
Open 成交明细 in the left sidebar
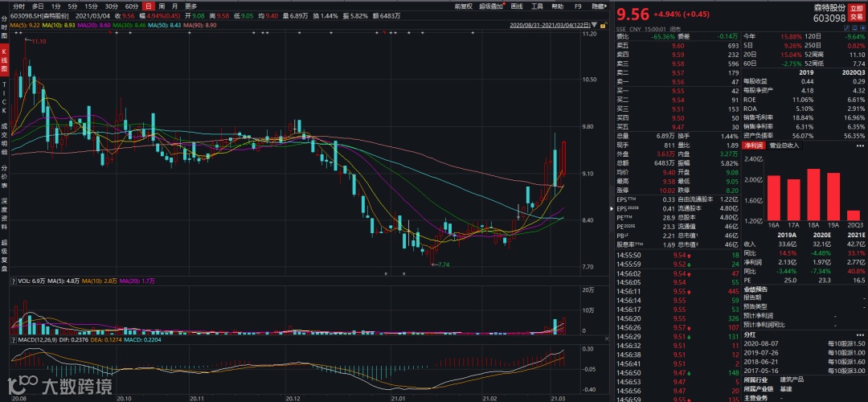tap(5, 138)
